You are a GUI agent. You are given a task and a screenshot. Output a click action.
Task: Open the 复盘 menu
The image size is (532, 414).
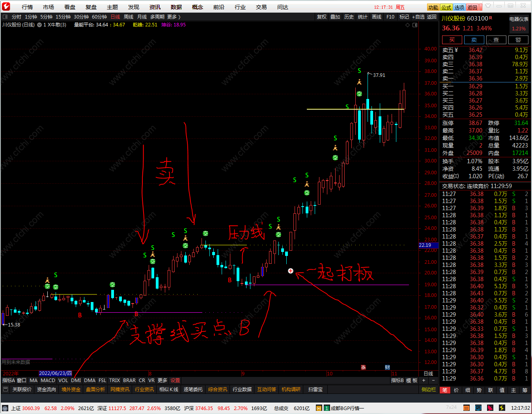[91, 7]
